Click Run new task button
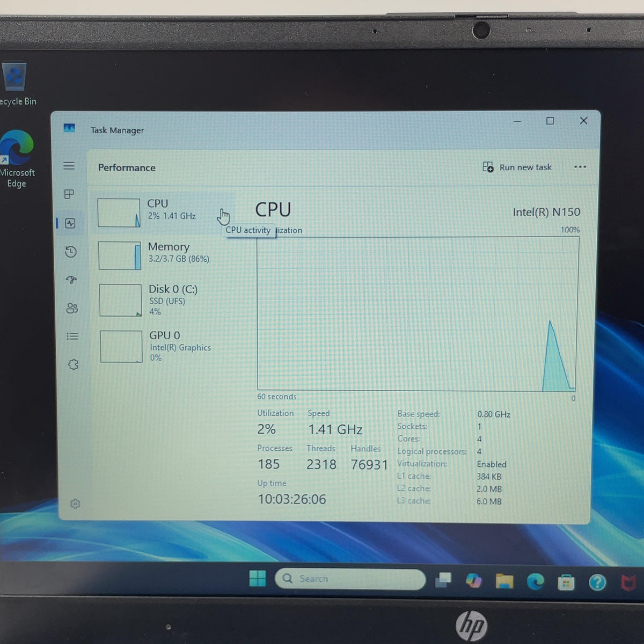 point(517,167)
